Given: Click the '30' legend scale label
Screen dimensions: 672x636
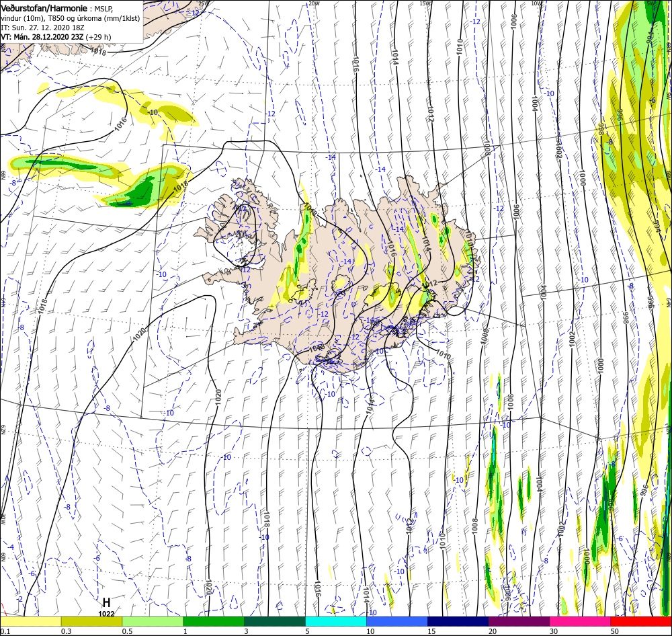Looking at the screenshot, I should [x=554, y=631].
